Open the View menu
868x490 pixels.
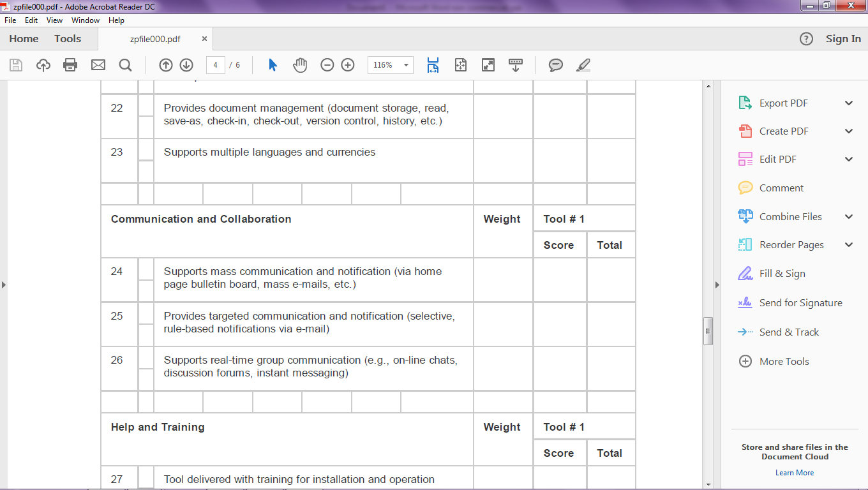point(54,20)
